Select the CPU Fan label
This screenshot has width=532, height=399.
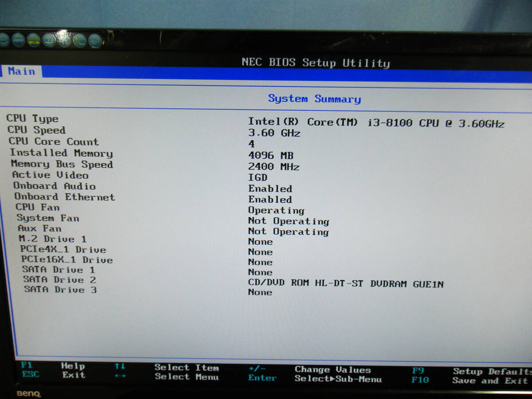point(37,207)
